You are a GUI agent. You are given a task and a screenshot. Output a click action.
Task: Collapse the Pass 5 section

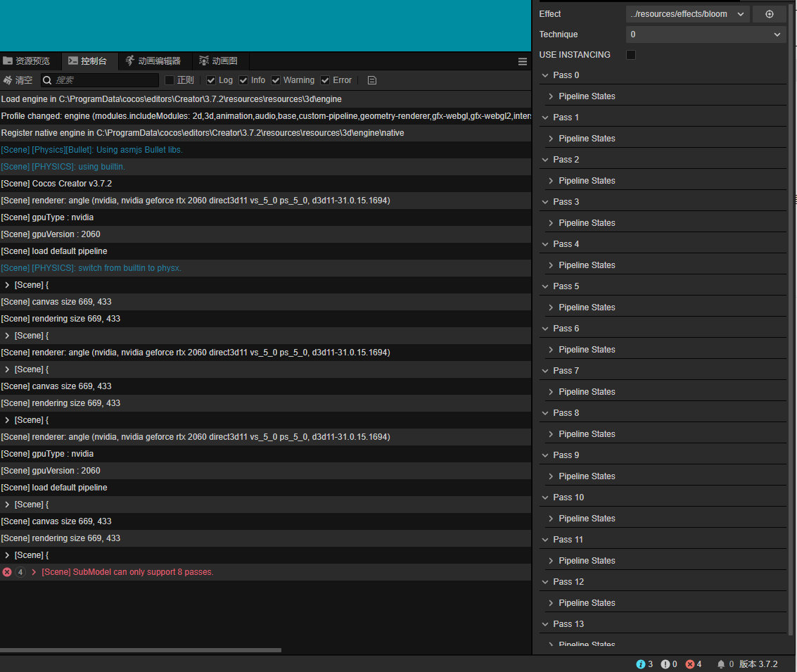[x=545, y=286]
